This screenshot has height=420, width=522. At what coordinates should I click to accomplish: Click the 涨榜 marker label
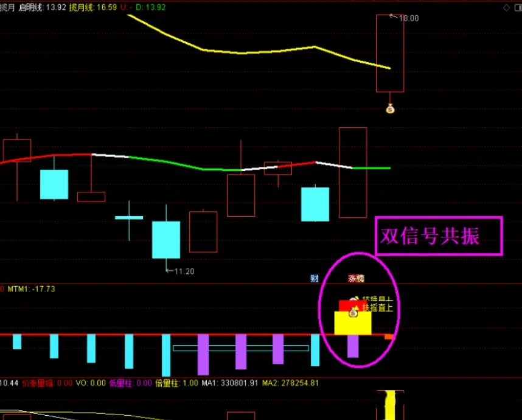point(356,279)
